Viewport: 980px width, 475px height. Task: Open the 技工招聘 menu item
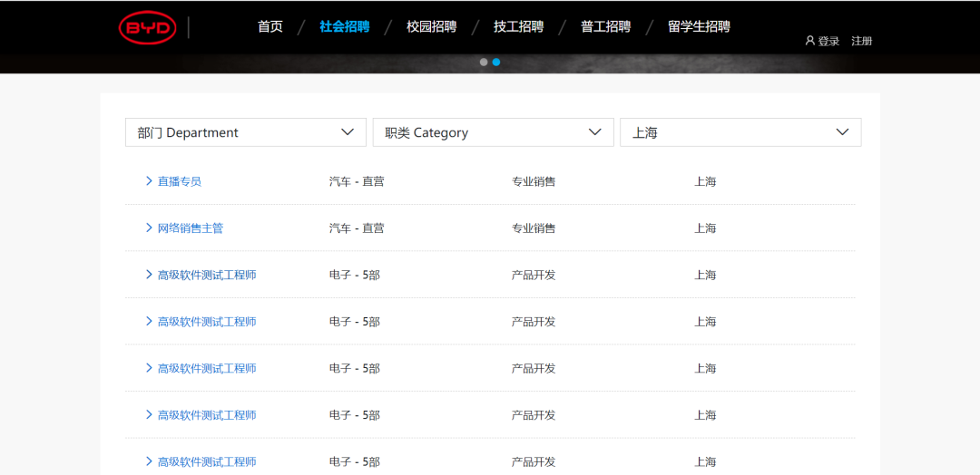(x=519, y=26)
